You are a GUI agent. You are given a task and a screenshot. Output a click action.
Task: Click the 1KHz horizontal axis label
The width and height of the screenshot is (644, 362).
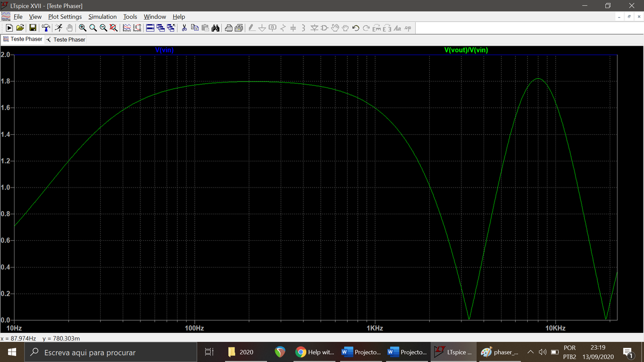point(375,328)
